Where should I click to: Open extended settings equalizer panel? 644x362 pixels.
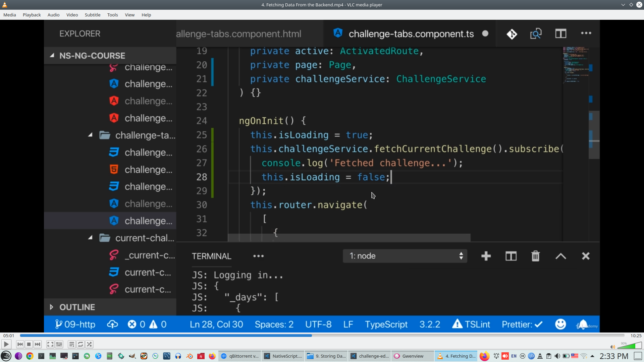(x=59, y=344)
